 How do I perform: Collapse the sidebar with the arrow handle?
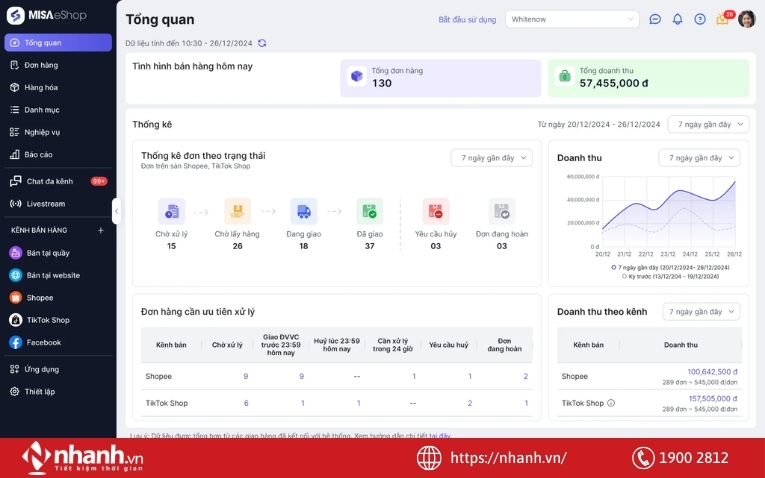point(116,211)
